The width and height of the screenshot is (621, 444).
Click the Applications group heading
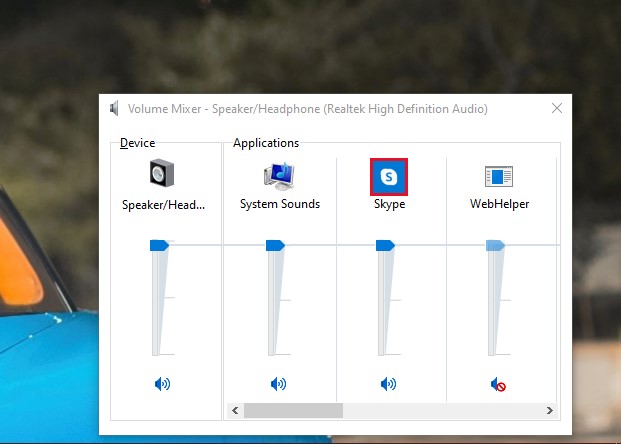[x=266, y=143]
